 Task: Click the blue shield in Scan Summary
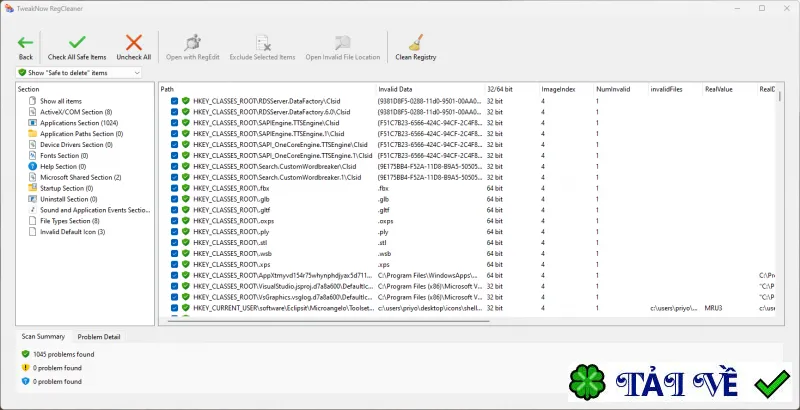[26, 381]
